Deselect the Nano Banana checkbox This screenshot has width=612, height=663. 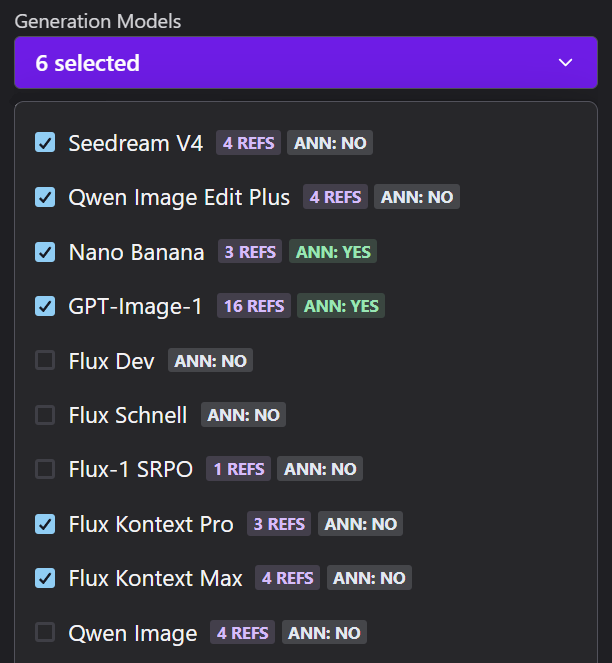[45, 252]
